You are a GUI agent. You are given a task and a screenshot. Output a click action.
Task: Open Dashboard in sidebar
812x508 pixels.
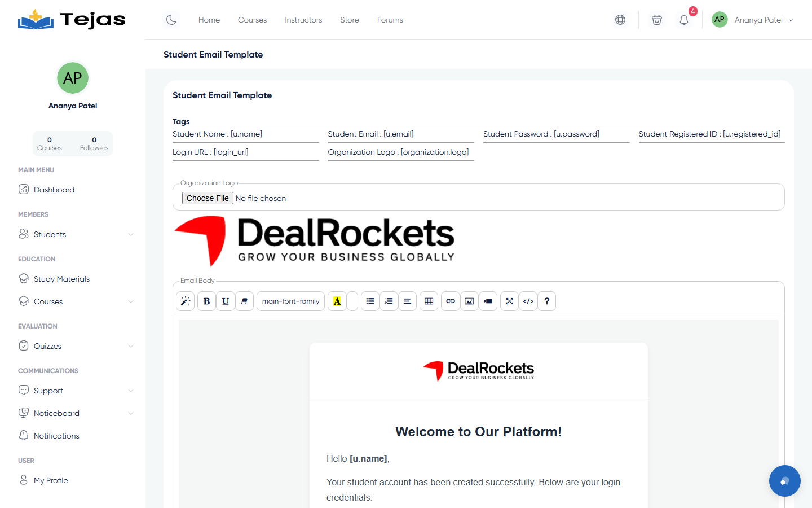[54, 190]
